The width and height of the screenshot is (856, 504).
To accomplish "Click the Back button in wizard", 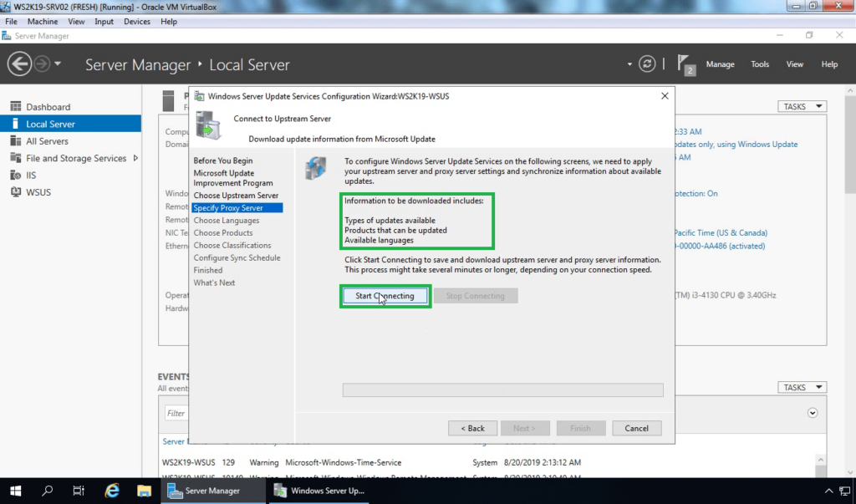I will tap(473, 428).
